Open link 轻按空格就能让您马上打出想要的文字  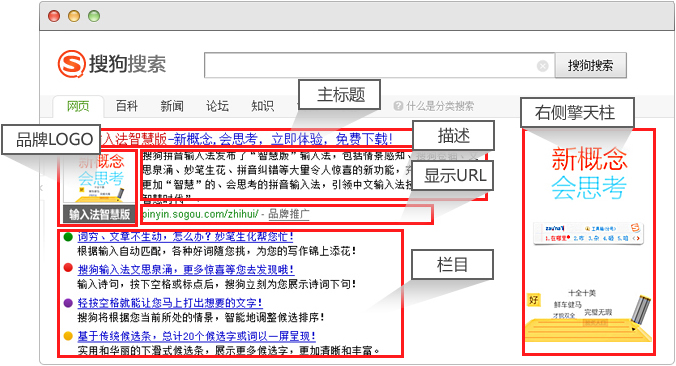coord(170,303)
